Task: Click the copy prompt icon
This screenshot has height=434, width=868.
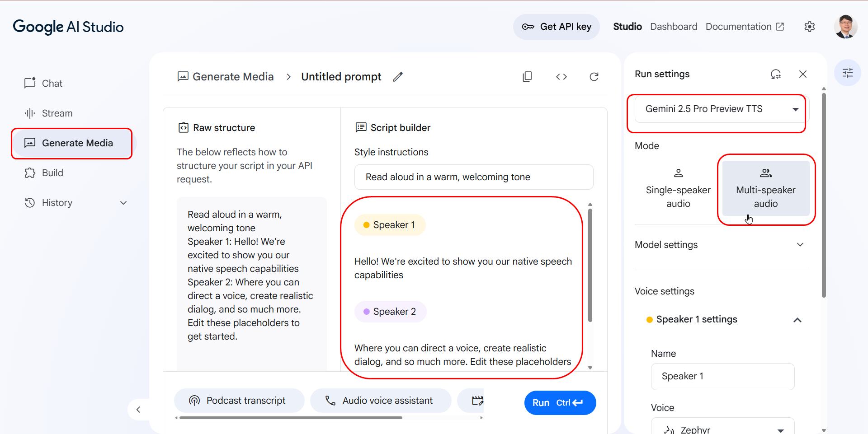Action: [527, 77]
